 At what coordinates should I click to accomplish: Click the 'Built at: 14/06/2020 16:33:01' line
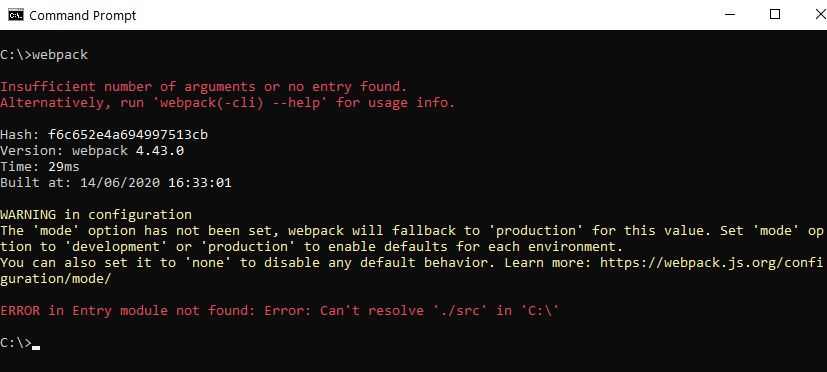click(116, 183)
